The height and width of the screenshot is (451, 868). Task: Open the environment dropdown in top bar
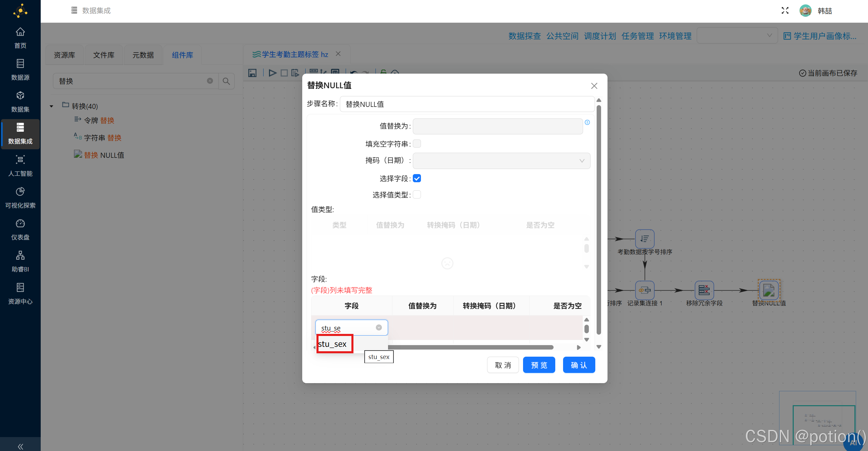pyautogui.click(x=737, y=35)
